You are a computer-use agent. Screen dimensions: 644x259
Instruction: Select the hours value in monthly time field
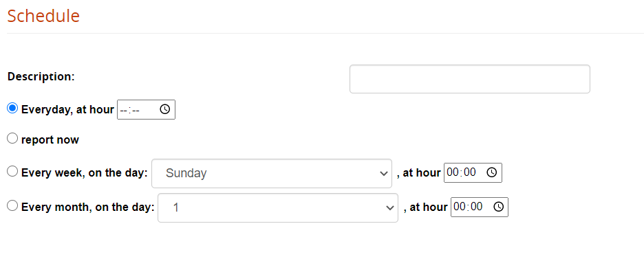tap(459, 207)
